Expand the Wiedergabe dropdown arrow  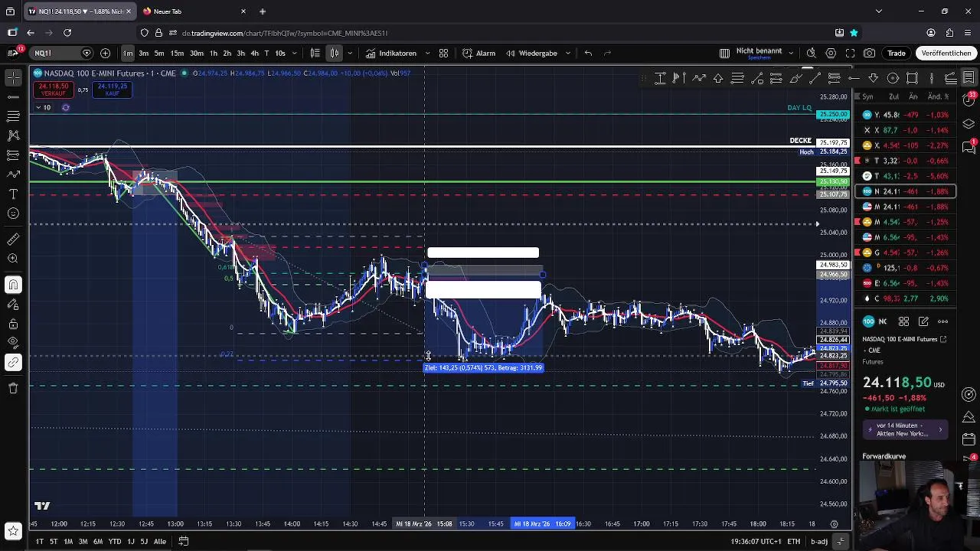(x=567, y=53)
